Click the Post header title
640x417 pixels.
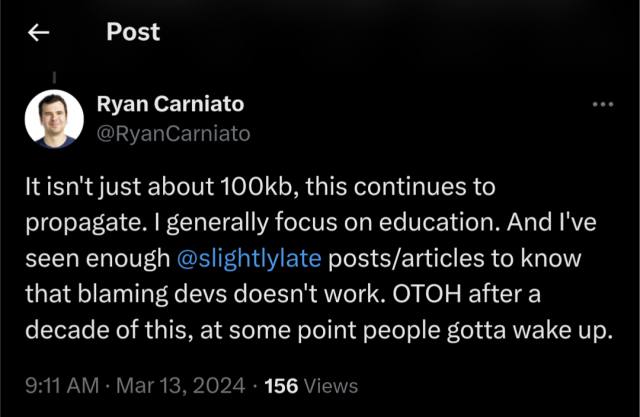click(133, 33)
